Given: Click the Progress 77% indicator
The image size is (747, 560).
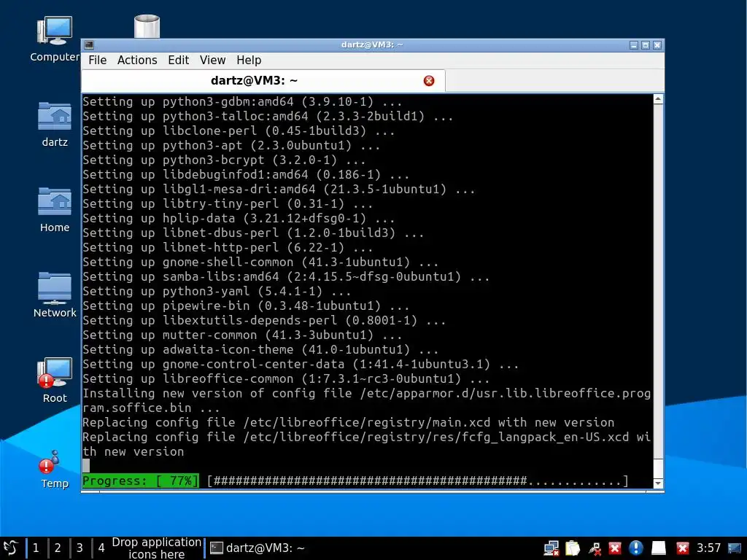Looking at the screenshot, I should 141,481.
